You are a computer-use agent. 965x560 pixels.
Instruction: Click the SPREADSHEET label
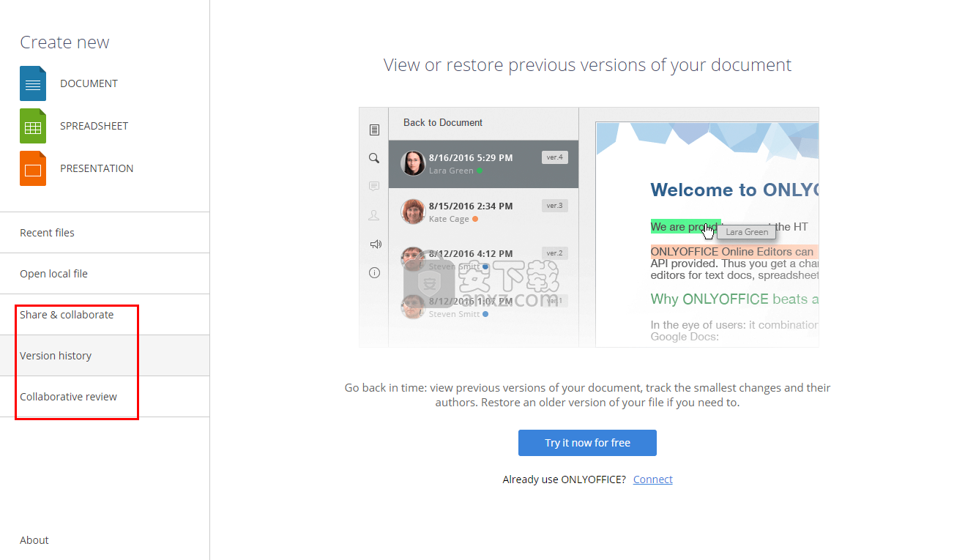(x=94, y=126)
